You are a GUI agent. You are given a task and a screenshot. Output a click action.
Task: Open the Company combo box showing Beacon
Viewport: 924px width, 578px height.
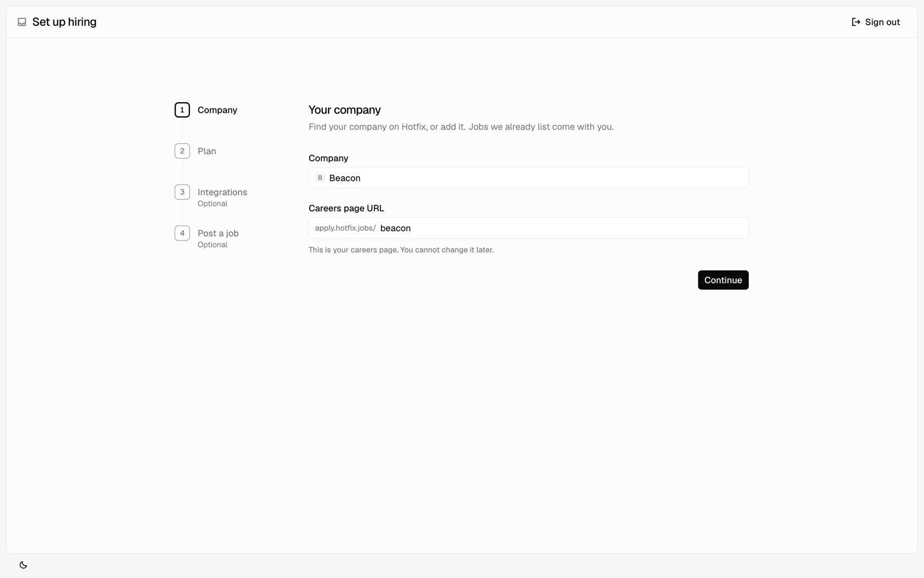coord(529,178)
